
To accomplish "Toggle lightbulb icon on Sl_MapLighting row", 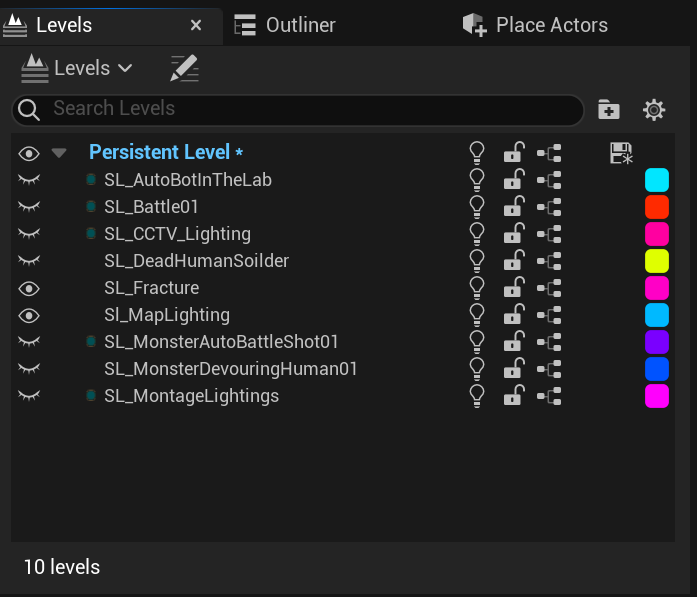I will coord(477,315).
